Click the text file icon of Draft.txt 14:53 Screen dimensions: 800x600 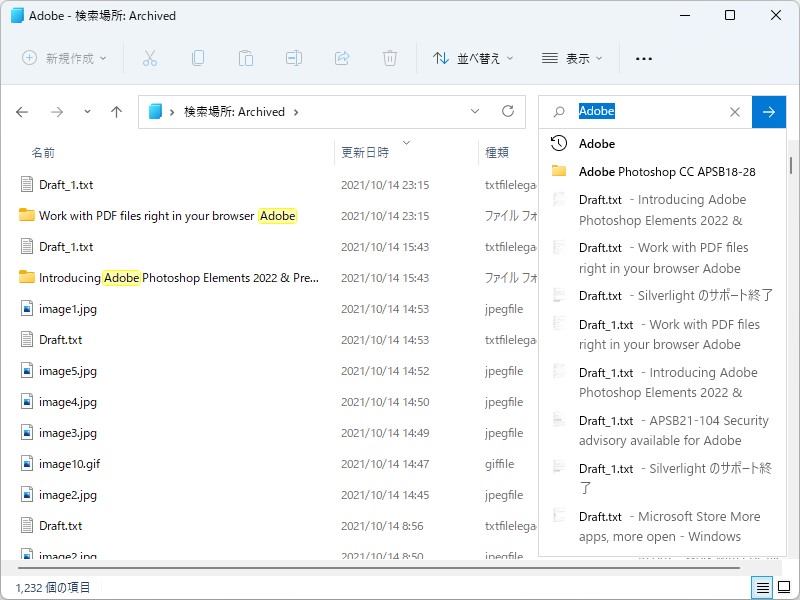pyautogui.click(x=27, y=339)
